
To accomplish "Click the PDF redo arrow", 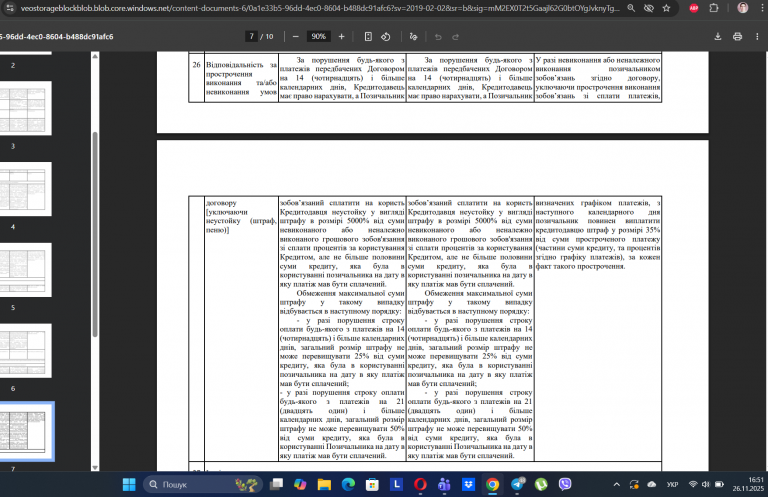I will pyautogui.click(x=456, y=37).
